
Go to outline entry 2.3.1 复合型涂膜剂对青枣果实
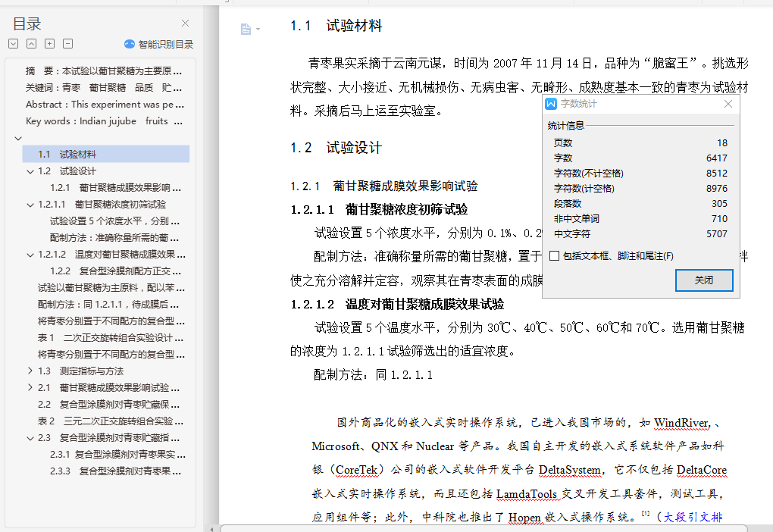pos(117,455)
